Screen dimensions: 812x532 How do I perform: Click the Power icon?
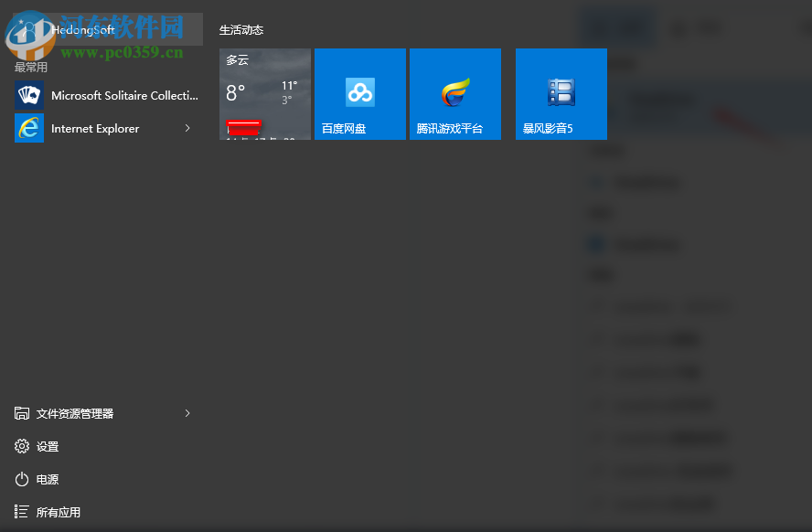(x=22, y=479)
